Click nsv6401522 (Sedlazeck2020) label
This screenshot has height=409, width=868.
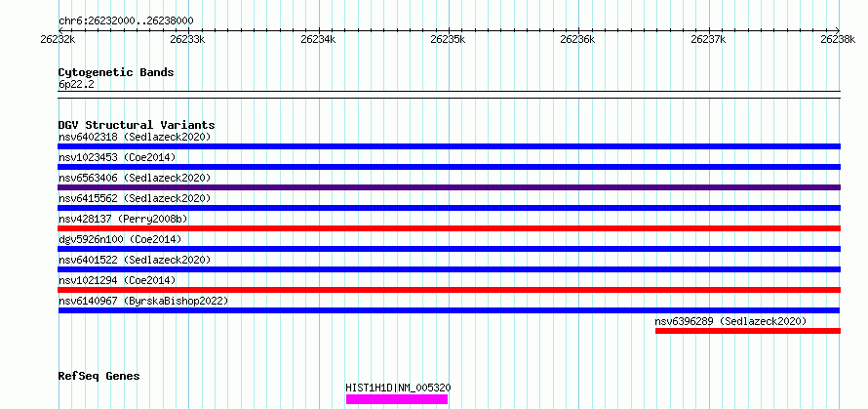[135, 260]
